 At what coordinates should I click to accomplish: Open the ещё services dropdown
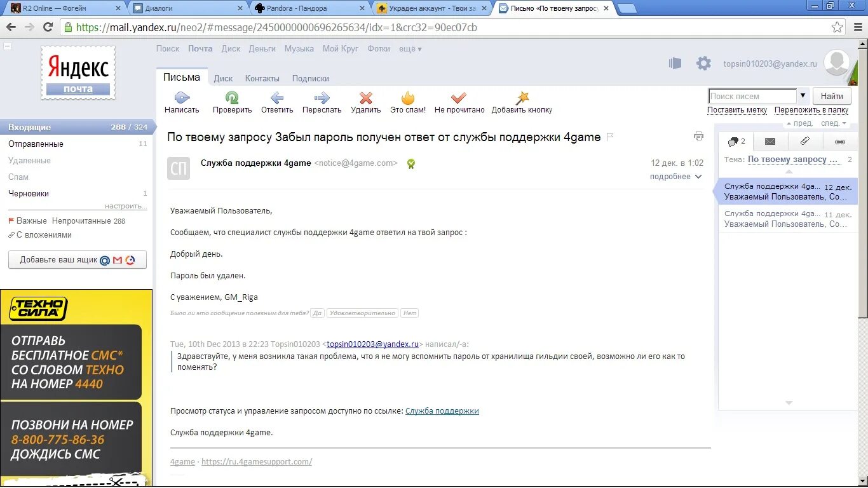[410, 49]
